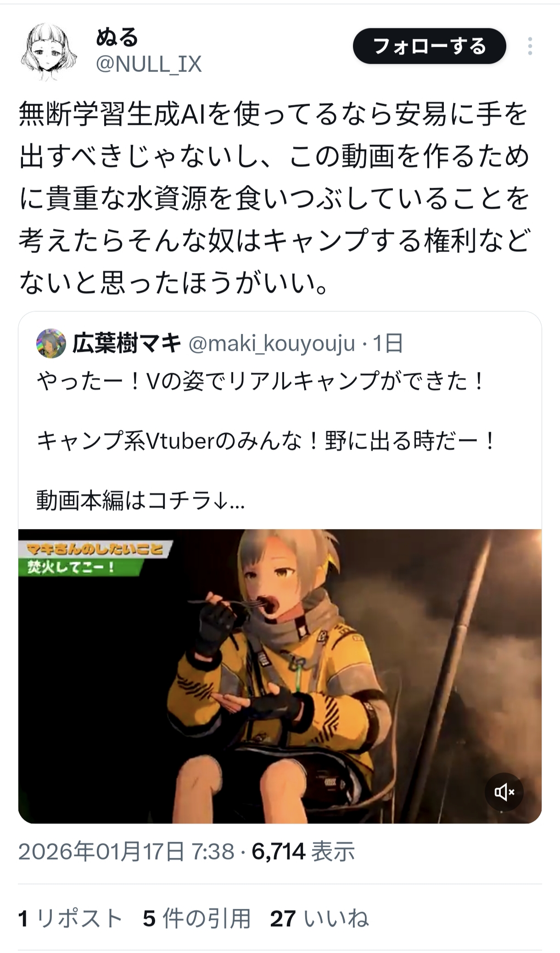Open the quoted tweet's first line やったー！Vの姿で
This screenshot has width=560, height=953.
pyautogui.click(x=260, y=381)
